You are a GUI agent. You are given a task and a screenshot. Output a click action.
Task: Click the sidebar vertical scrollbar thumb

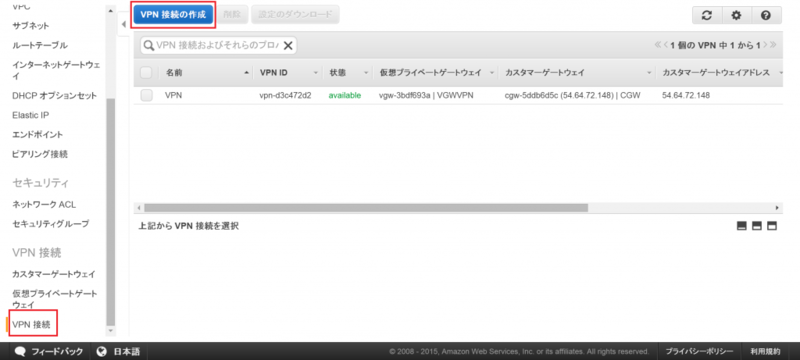[x=110, y=212]
